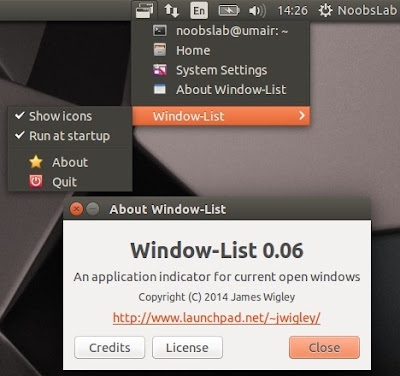Open the sound volume indicator
Viewport: 400px width, 376px height.
coord(257,11)
